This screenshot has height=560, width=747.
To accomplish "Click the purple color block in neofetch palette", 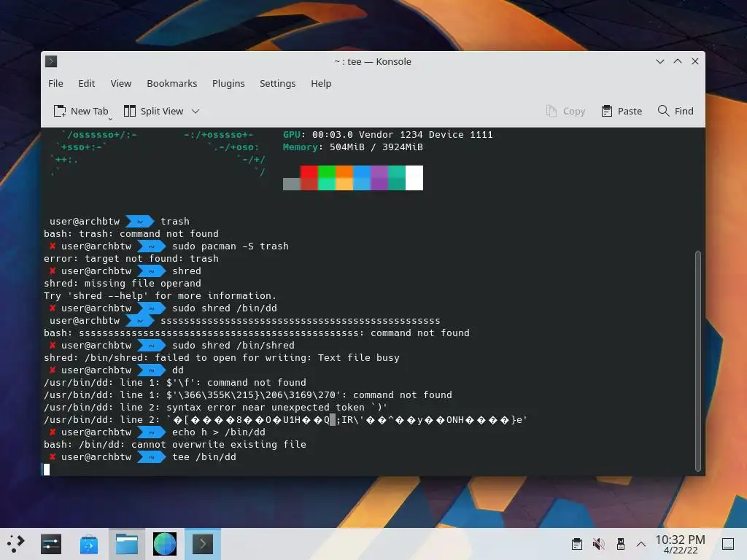I will 379,178.
